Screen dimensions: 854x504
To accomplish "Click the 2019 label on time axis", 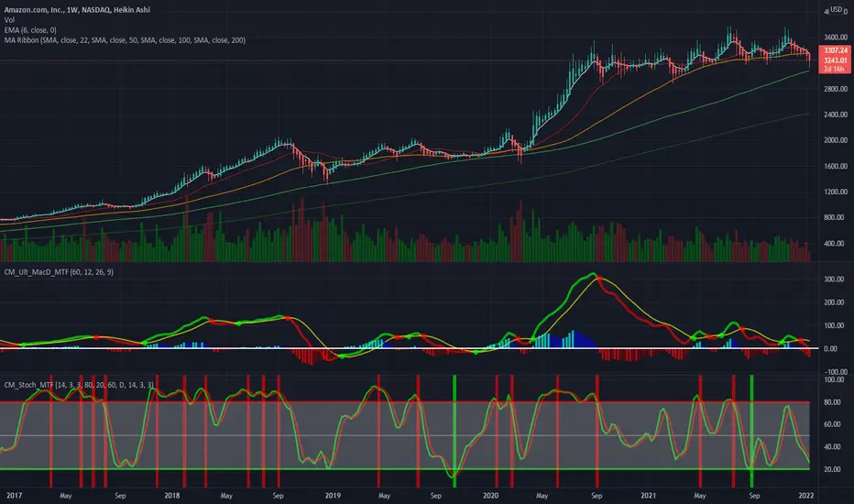I will 333,495.
